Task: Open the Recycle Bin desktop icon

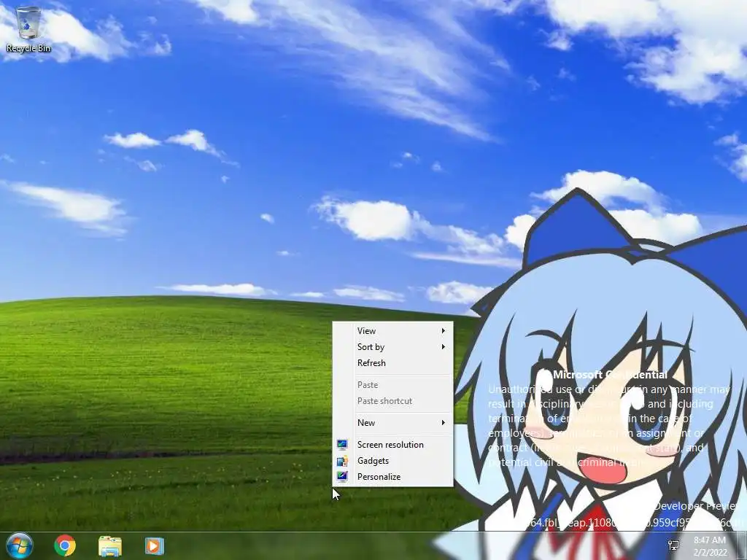Action: 28,29
